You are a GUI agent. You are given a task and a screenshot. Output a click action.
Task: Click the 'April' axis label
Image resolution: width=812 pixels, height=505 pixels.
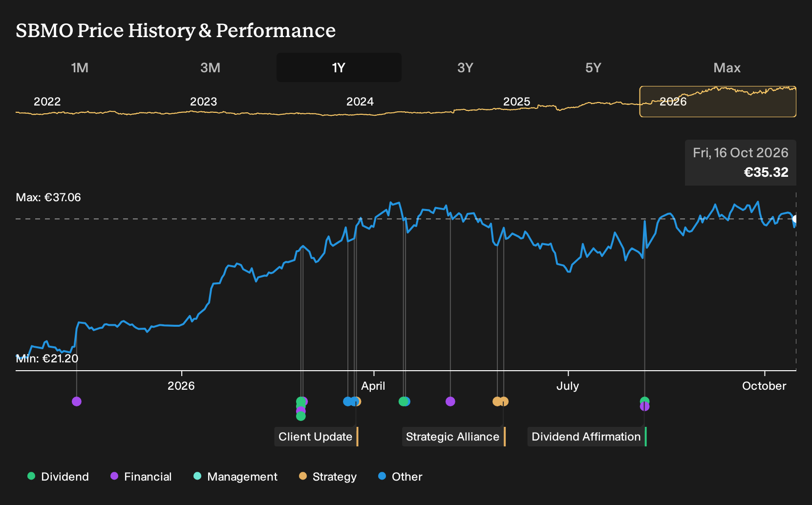tap(373, 386)
